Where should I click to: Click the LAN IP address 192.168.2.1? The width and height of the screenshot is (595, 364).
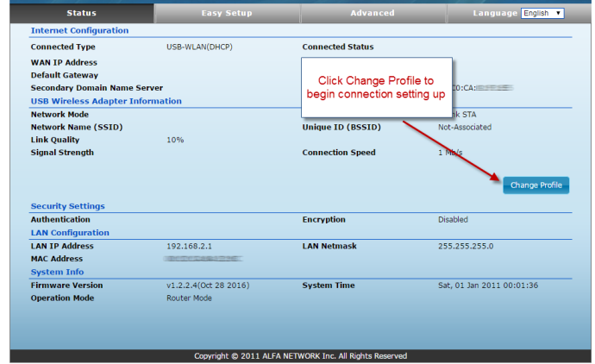pyautogui.click(x=191, y=246)
